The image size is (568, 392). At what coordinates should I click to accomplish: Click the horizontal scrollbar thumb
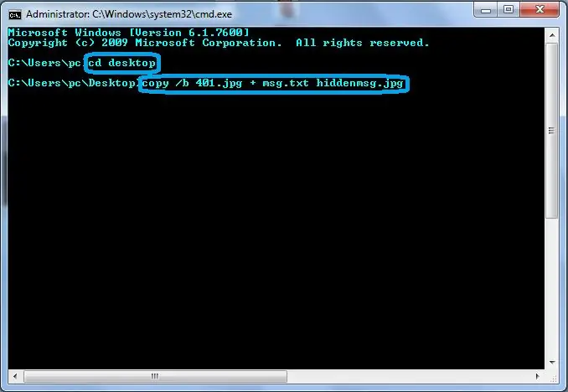[155, 376]
